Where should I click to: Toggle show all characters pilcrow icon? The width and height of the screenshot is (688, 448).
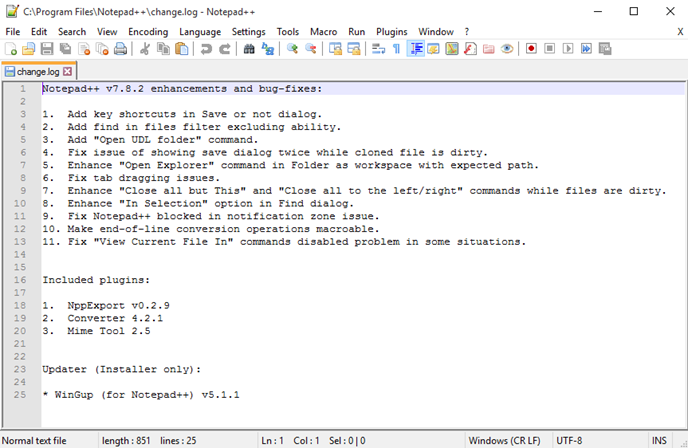click(x=397, y=49)
